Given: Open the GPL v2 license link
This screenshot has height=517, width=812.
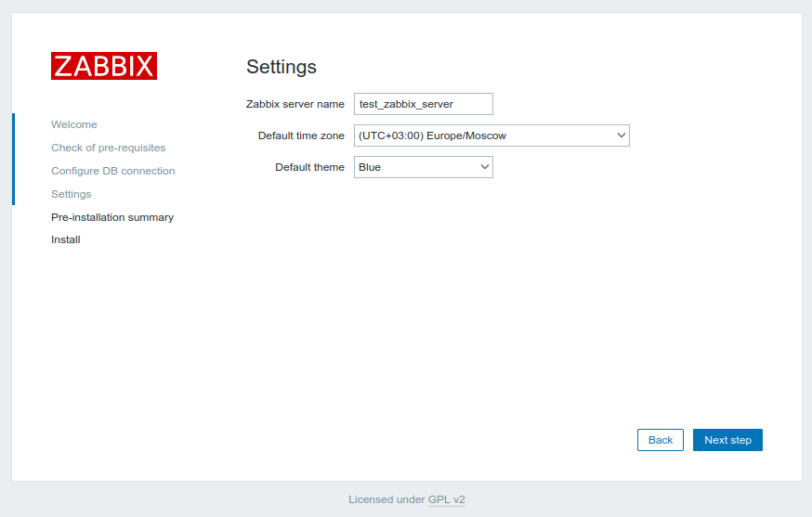Looking at the screenshot, I should [446, 499].
